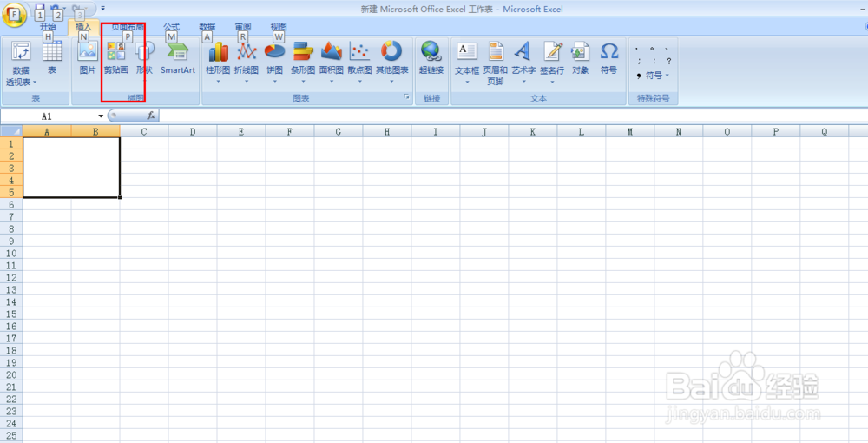Open the special symbols (符号) dropdown
Screen dimensions: 868x443
[654, 76]
